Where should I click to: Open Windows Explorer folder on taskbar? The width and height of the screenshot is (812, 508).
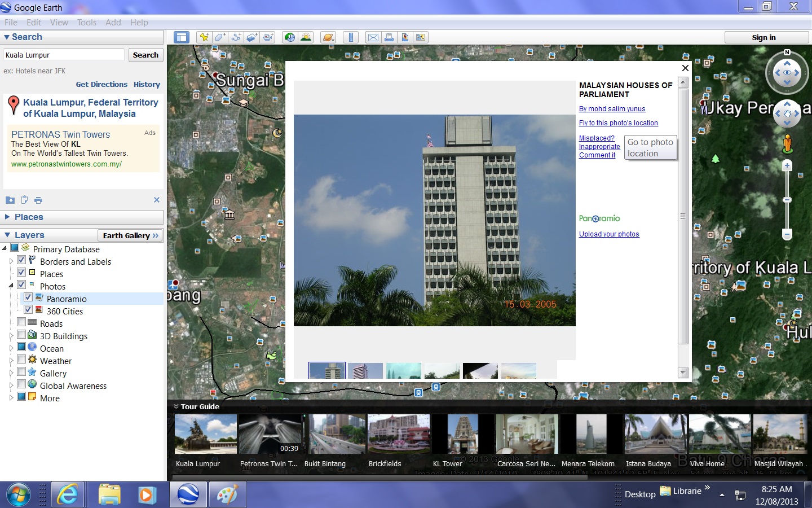[x=109, y=495]
